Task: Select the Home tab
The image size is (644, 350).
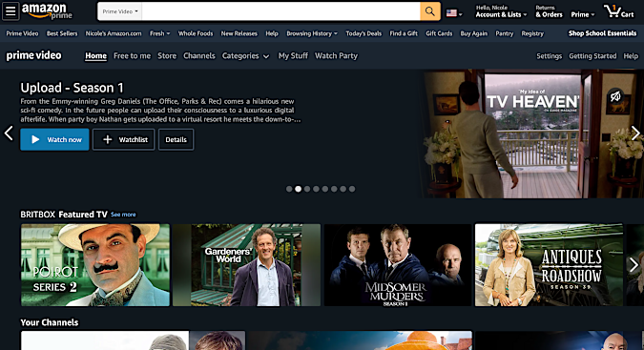Action: click(x=95, y=56)
